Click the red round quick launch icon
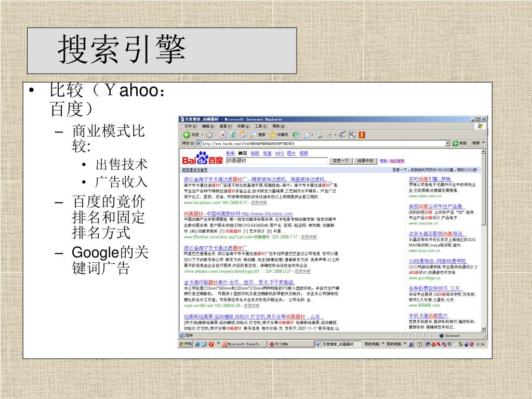This screenshot has height=399, width=532. point(211,344)
